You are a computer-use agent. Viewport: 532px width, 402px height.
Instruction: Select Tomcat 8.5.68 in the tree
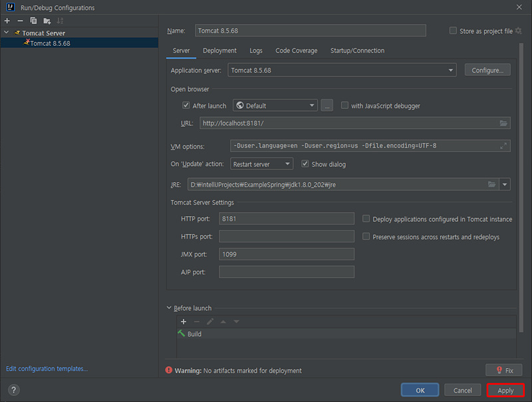click(79, 43)
